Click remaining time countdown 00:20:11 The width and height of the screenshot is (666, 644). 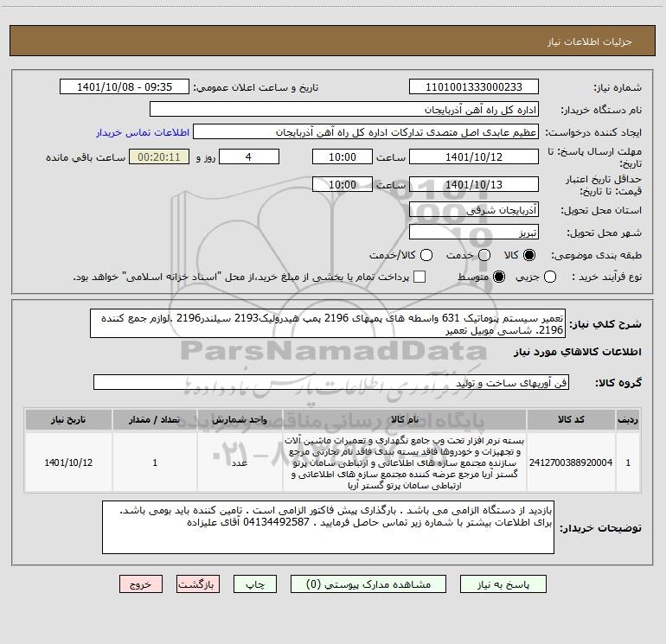[x=159, y=156]
